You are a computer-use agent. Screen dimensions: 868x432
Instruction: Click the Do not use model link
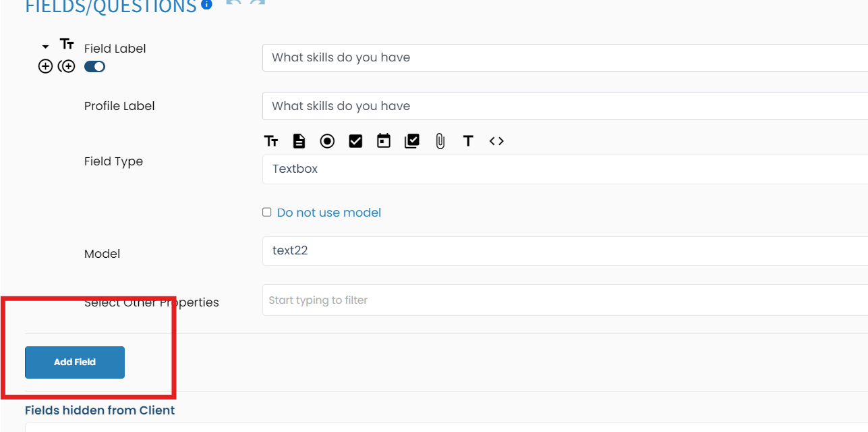[329, 213]
